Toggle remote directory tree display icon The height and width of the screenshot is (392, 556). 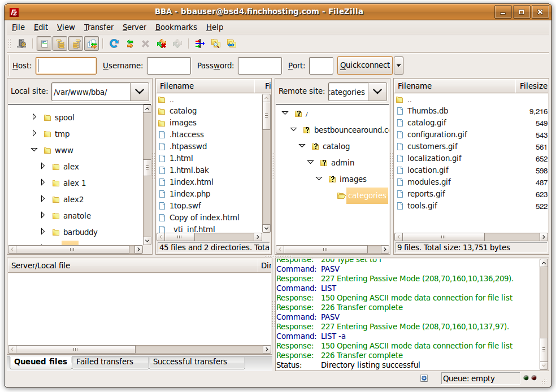(x=76, y=44)
